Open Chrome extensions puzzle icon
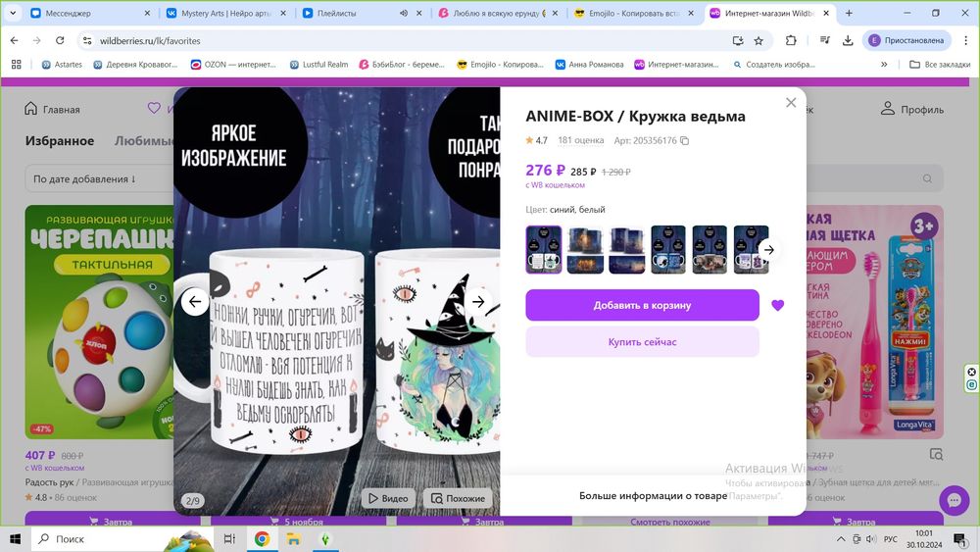Image resolution: width=980 pixels, height=552 pixels. (x=791, y=40)
